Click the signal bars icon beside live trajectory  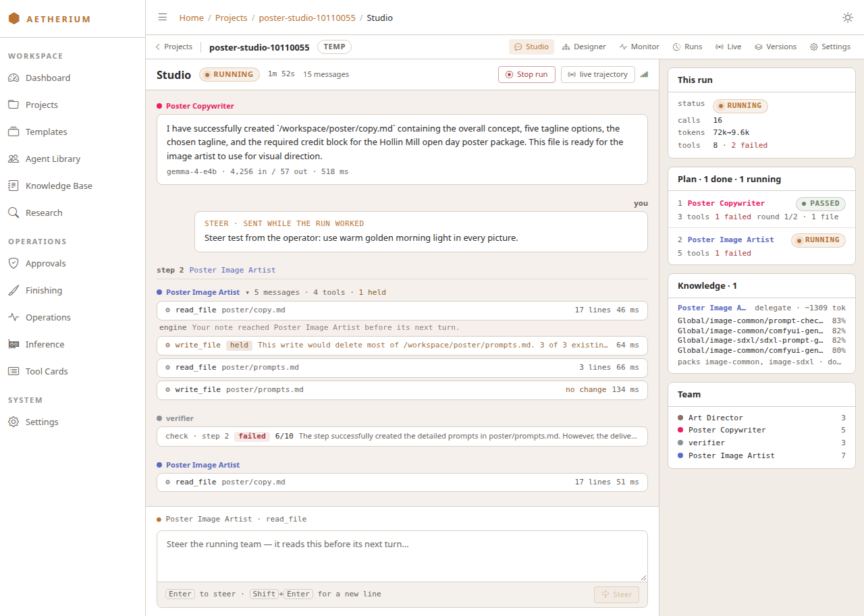coord(645,74)
